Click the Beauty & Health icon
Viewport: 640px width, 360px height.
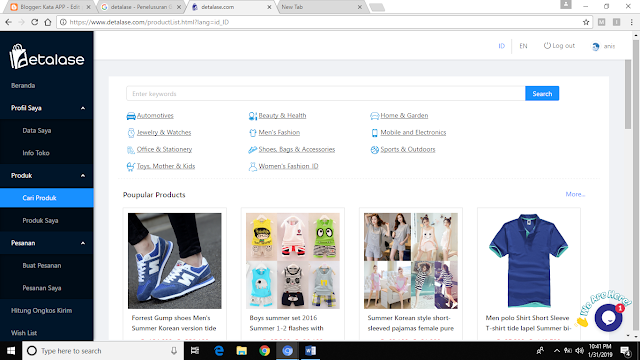click(253, 116)
